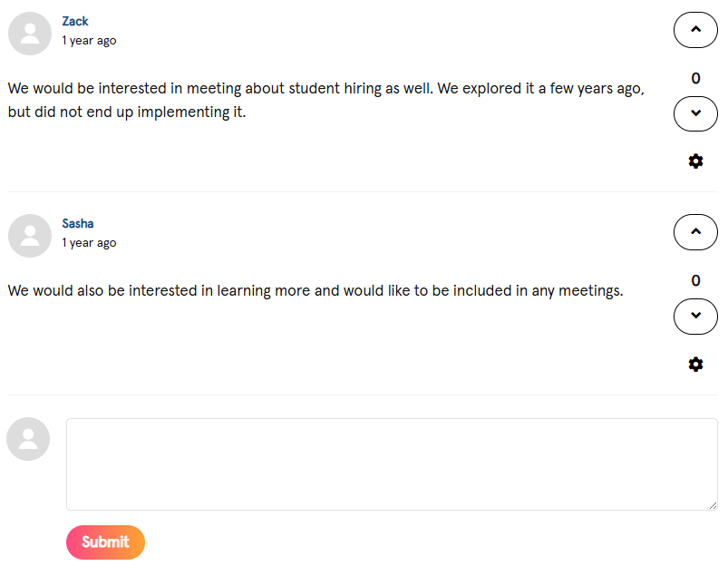Screen dimensions: 728x566
Task: Collapse Sasha's comment using the down chevron
Action: click(x=695, y=317)
